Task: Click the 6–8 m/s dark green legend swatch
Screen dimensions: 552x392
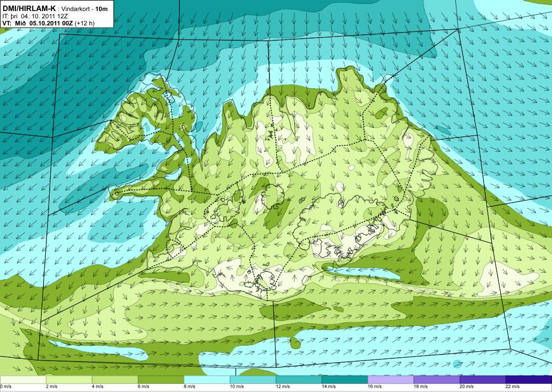Action: click(x=161, y=379)
